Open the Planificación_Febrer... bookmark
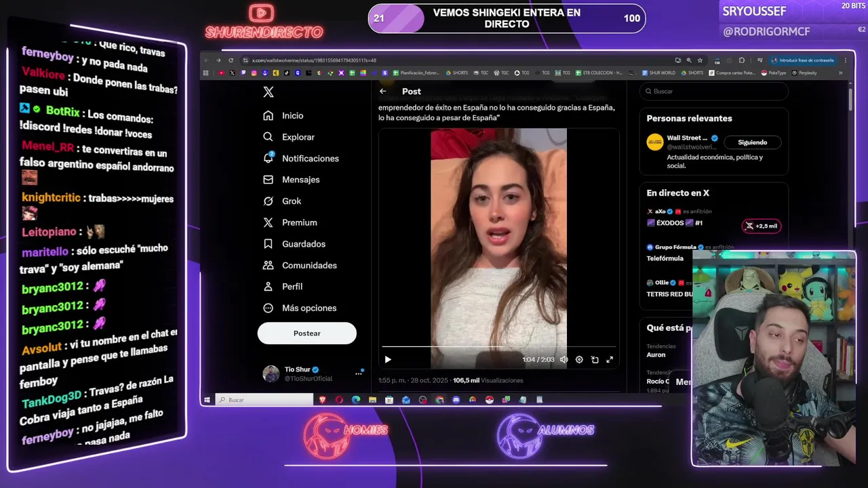This screenshot has height=488, width=868. (418, 73)
